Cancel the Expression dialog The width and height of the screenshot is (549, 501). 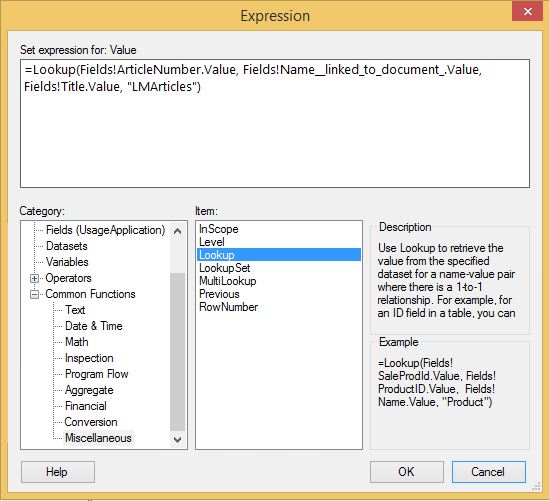(489, 472)
